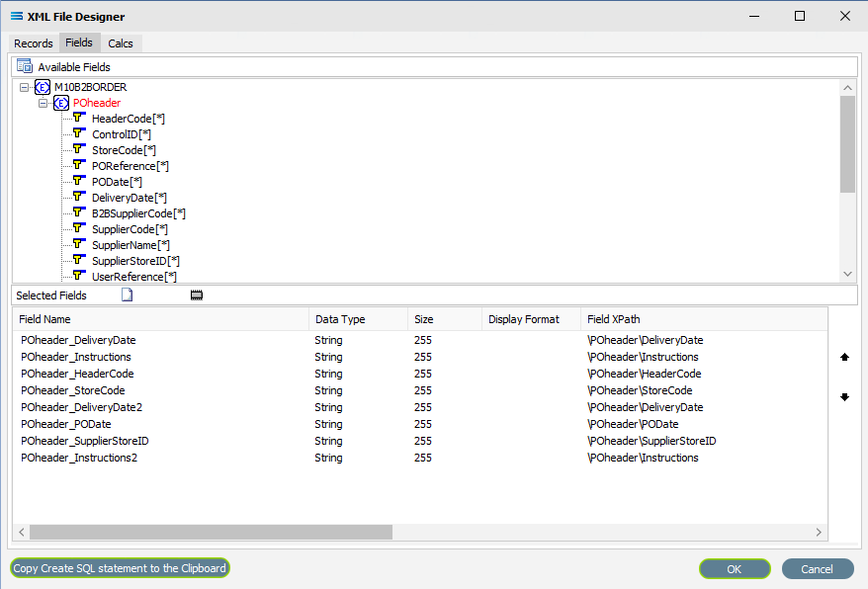Click the Display Format column header
This screenshot has height=589, width=868.
click(532, 319)
